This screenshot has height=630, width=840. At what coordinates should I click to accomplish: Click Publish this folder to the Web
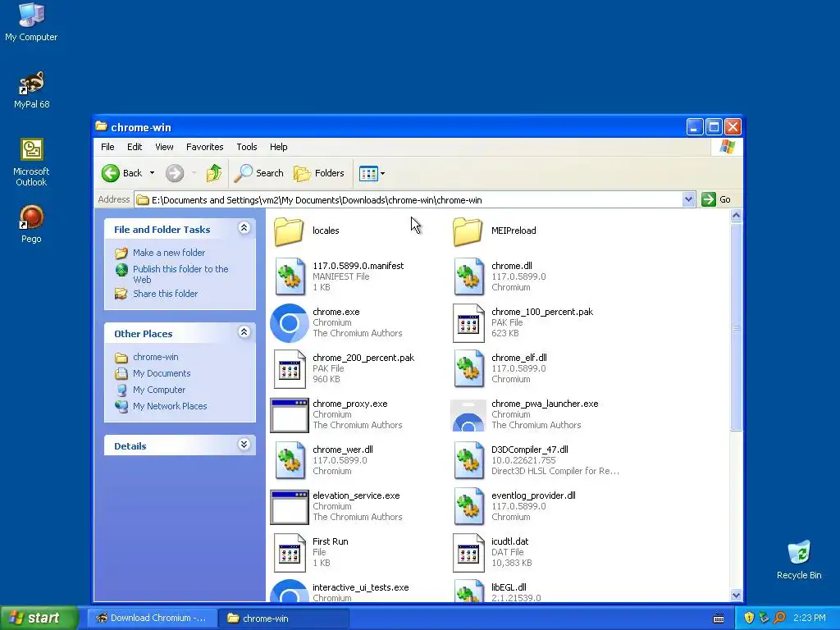tap(180, 274)
